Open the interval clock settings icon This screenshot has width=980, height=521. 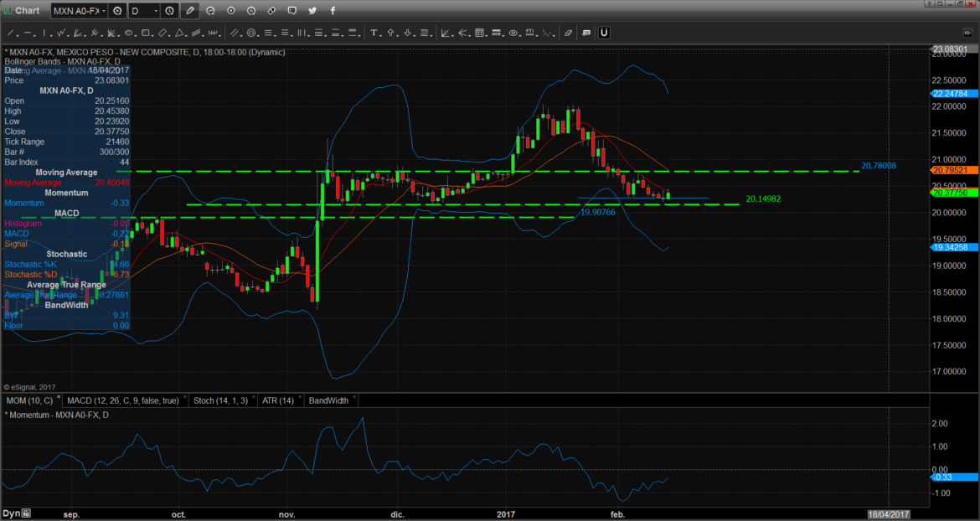click(169, 11)
